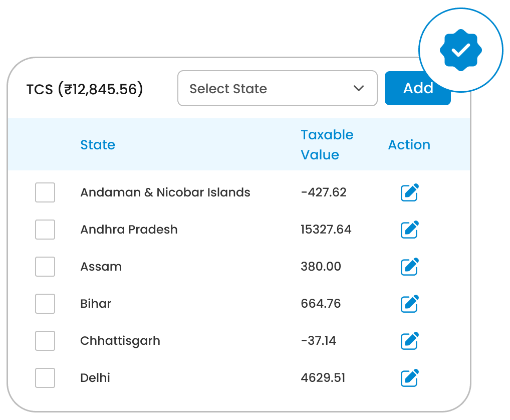Click the Action column header

[409, 145]
